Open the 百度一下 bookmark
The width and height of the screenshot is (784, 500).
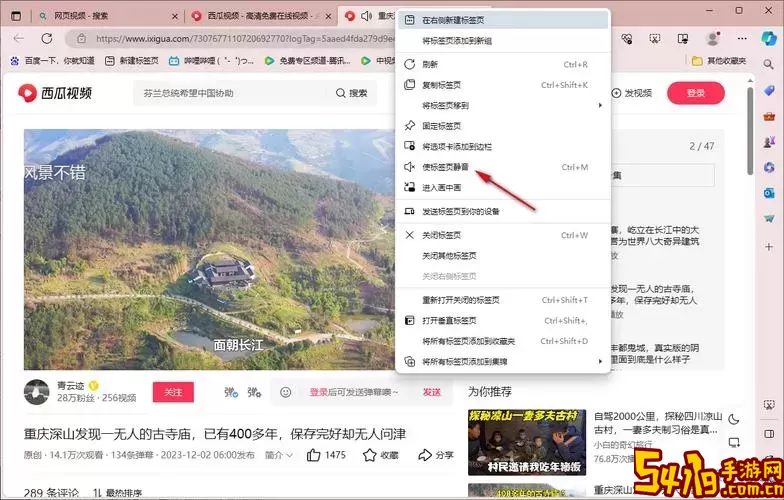[52, 60]
